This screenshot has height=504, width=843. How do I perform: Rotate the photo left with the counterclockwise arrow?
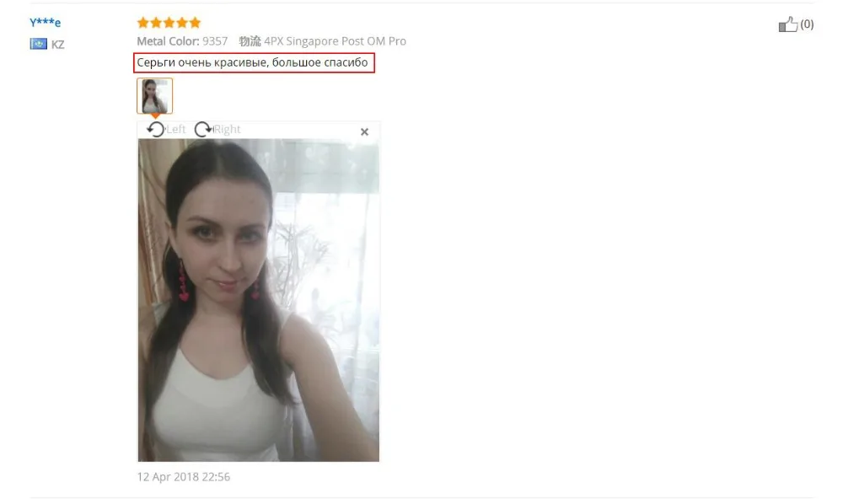(155, 130)
